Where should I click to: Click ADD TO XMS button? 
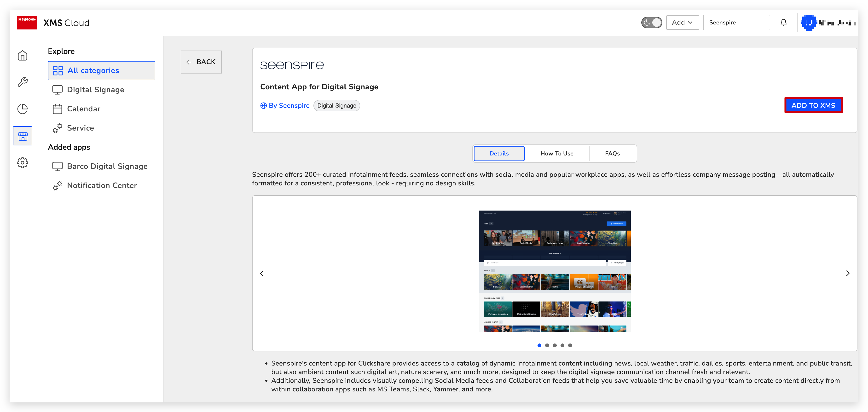(x=813, y=105)
